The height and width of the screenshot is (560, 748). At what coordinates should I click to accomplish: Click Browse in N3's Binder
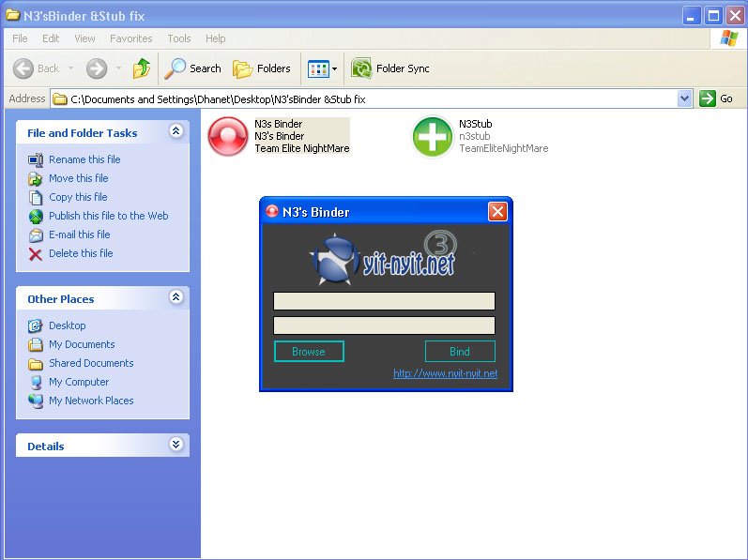(309, 351)
